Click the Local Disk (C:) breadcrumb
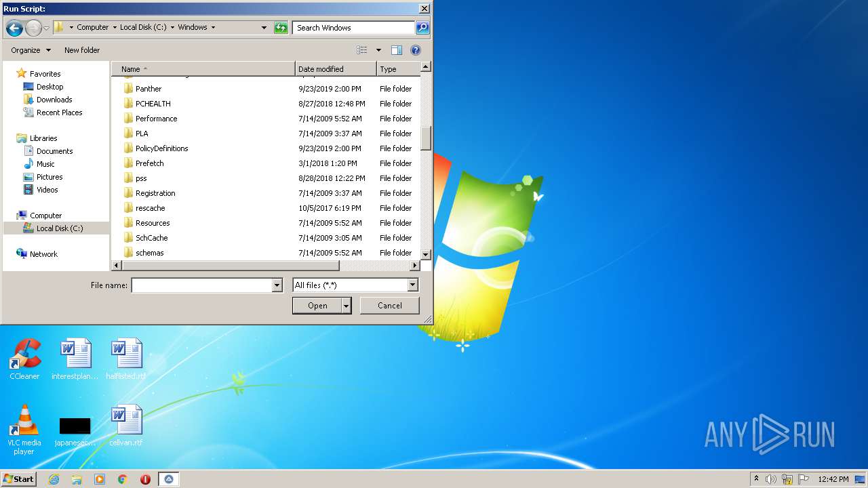This screenshot has height=488, width=868. click(x=143, y=27)
